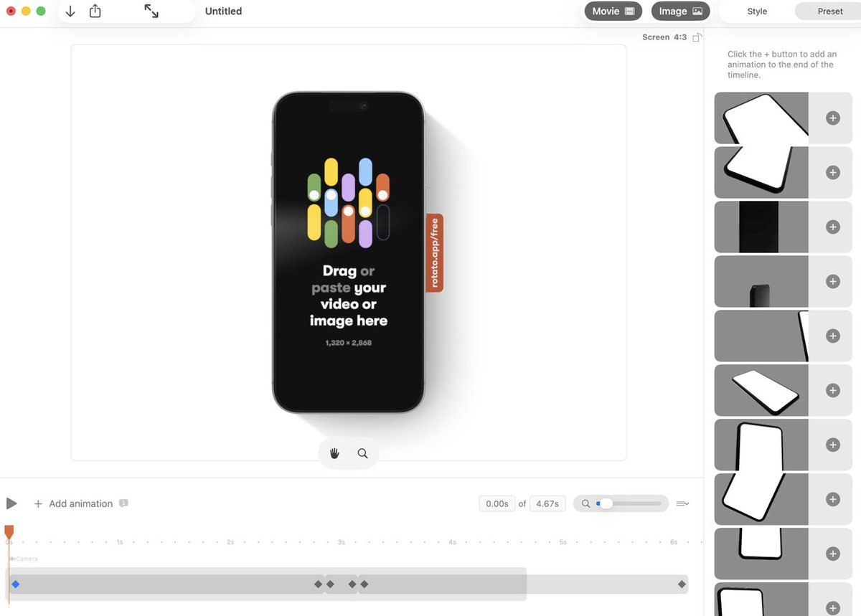The width and height of the screenshot is (861, 616).
Task: Click the diagonal expand arrows icon
Action: (151, 11)
